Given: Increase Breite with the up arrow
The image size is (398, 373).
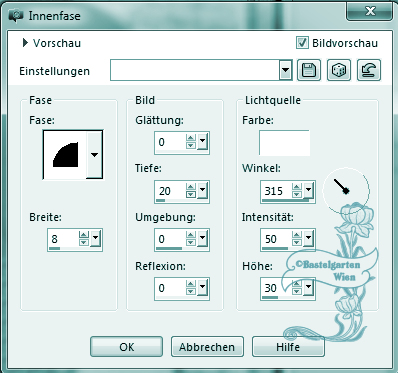Looking at the screenshot, I should click(x=84, y=235).
